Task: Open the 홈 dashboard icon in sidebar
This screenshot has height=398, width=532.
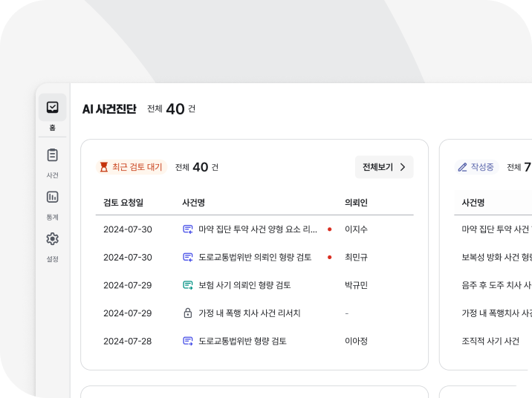Action: pos(52,107)
